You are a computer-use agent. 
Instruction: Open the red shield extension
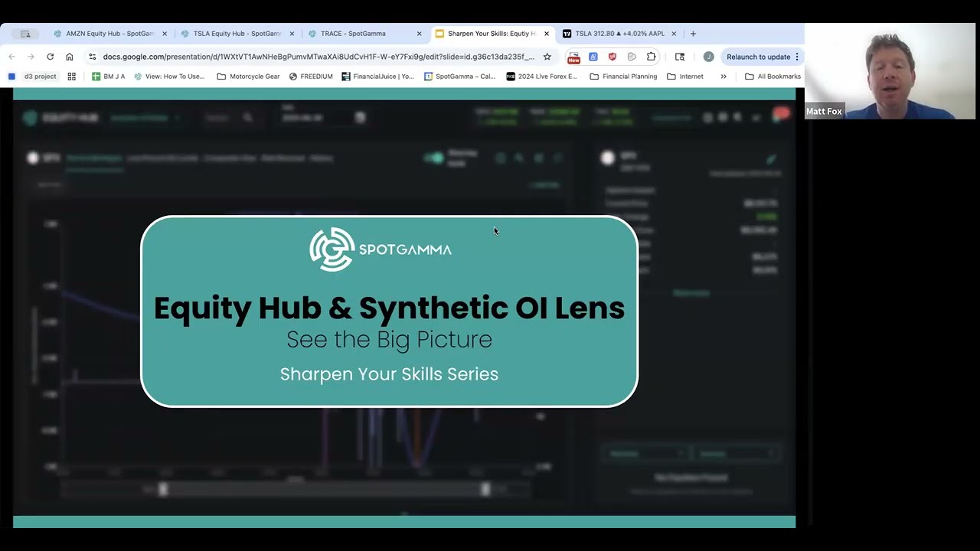pyautogui.click(x=612, y=57)
